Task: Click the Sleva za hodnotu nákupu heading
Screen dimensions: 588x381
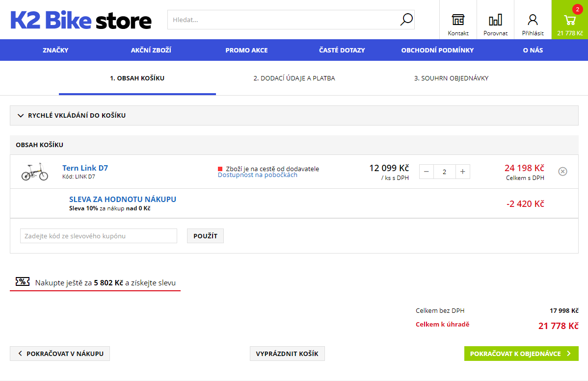Action: click(123, 199)
